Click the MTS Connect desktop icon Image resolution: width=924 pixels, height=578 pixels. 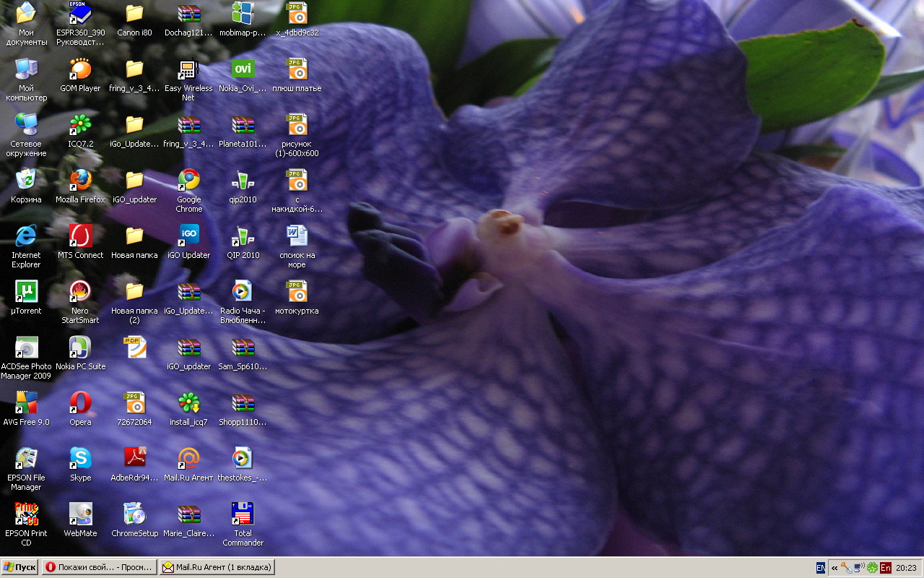click(80, 236)
